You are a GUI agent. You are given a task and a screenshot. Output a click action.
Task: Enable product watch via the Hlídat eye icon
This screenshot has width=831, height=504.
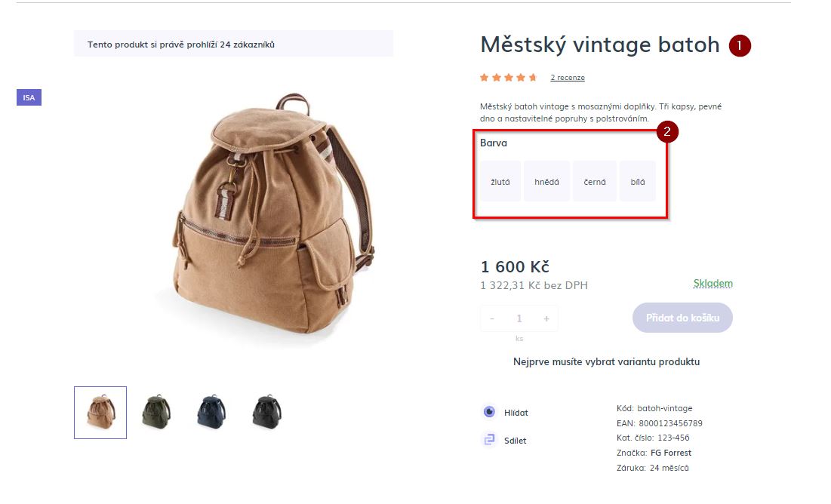(x=489, y=412)
